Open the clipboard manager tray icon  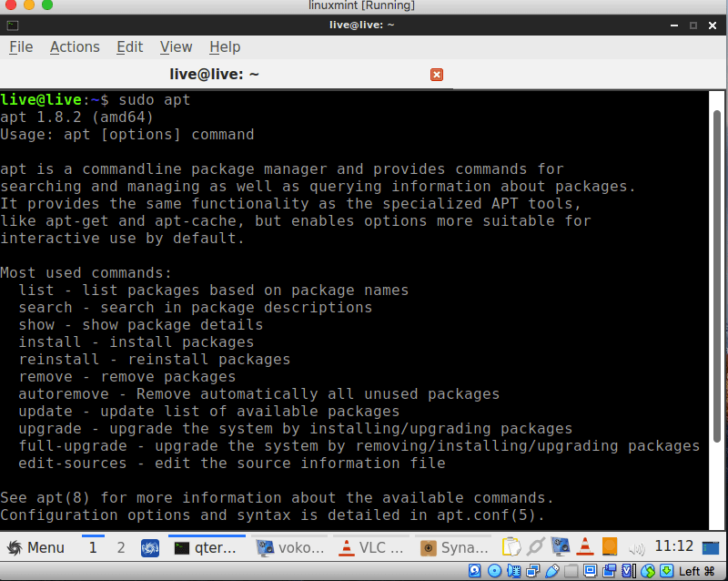pos(511,546)
